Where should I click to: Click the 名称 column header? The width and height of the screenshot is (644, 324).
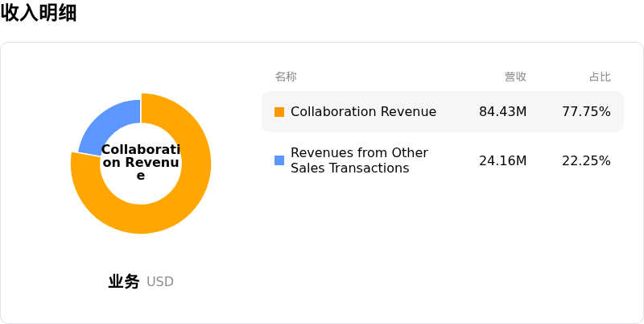coord(286,77)
